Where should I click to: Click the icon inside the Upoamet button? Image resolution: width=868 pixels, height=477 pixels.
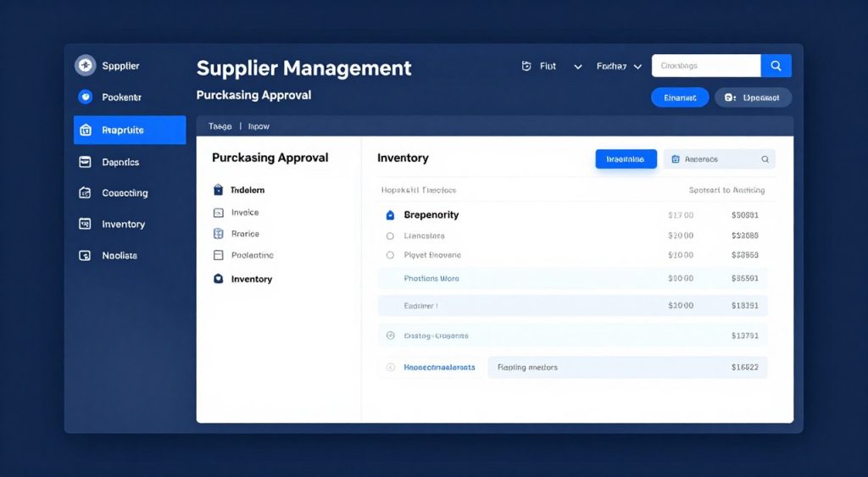(730, 97)
